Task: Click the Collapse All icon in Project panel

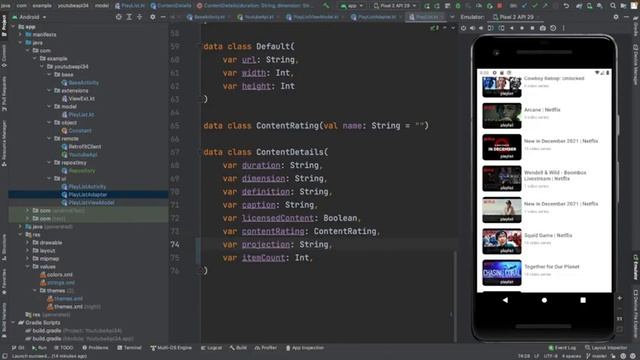Action: [140, 17]
